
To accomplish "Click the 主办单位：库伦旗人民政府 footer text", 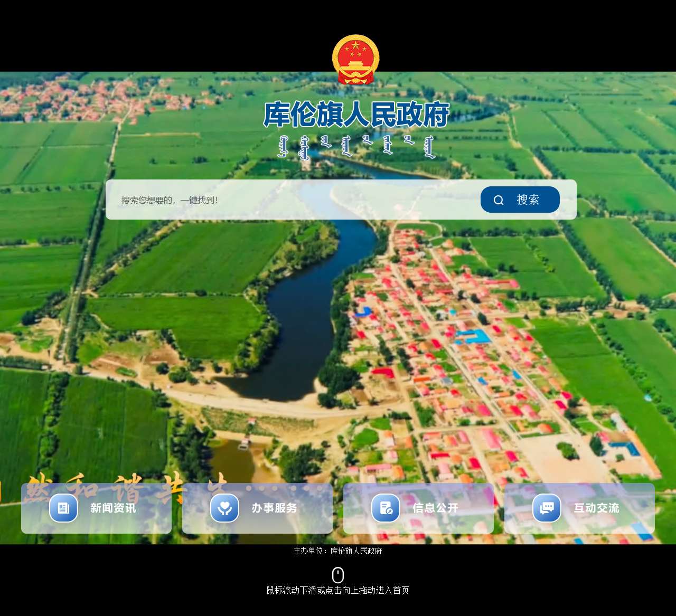I will pos(338,551).
